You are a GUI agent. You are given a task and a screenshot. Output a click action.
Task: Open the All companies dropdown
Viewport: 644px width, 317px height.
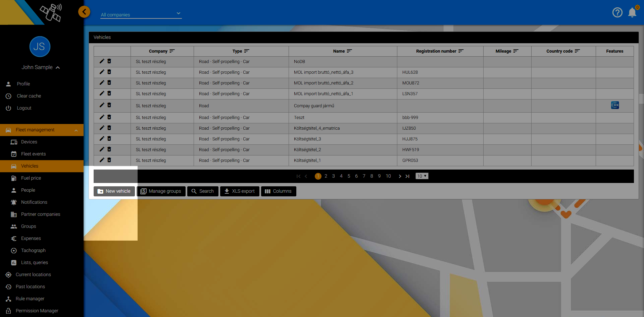(141, 14)
